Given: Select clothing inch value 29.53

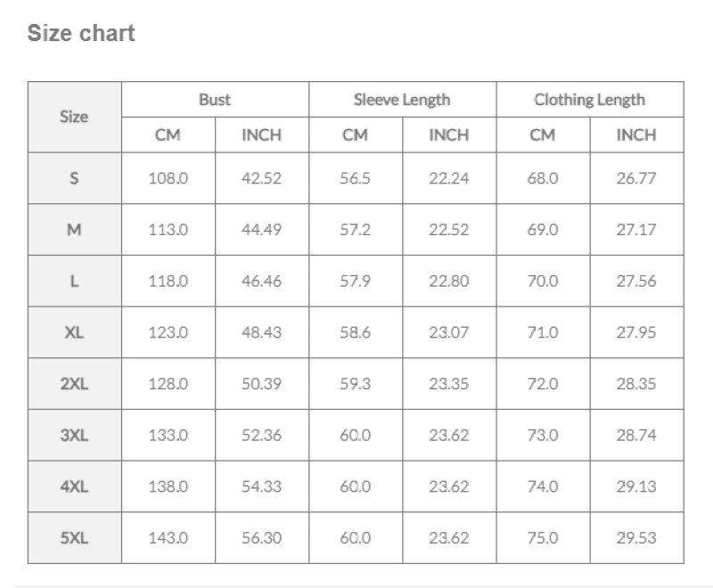Looking at the screenshot, I should [636, 537].
